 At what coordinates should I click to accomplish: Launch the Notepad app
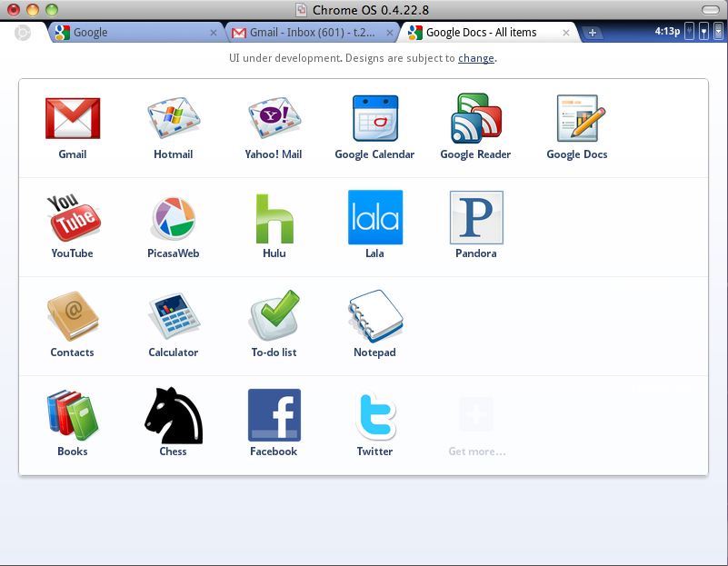[x=375, y=316]
